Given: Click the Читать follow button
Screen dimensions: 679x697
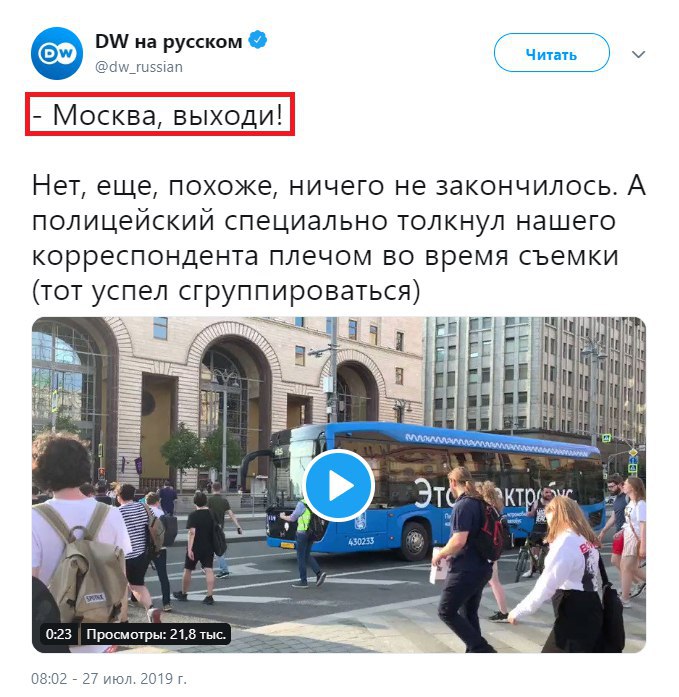Looking at the screenshot, I should tap(551, 53).
